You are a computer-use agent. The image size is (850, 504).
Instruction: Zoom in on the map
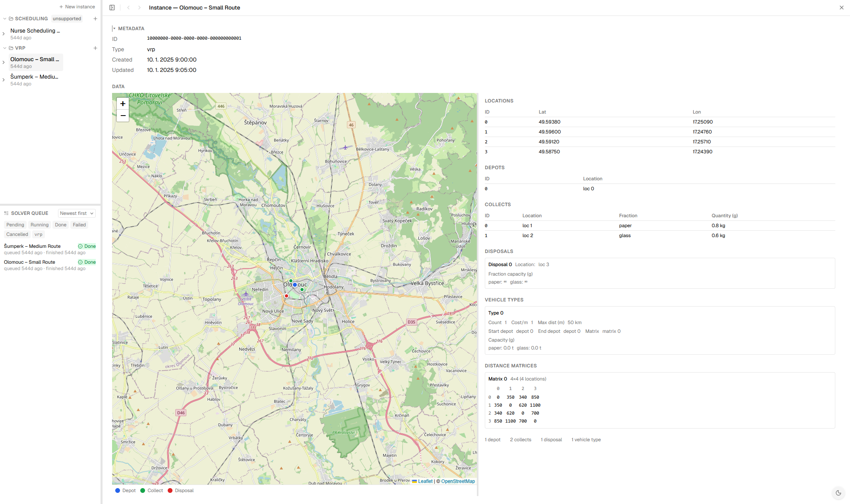123,104
